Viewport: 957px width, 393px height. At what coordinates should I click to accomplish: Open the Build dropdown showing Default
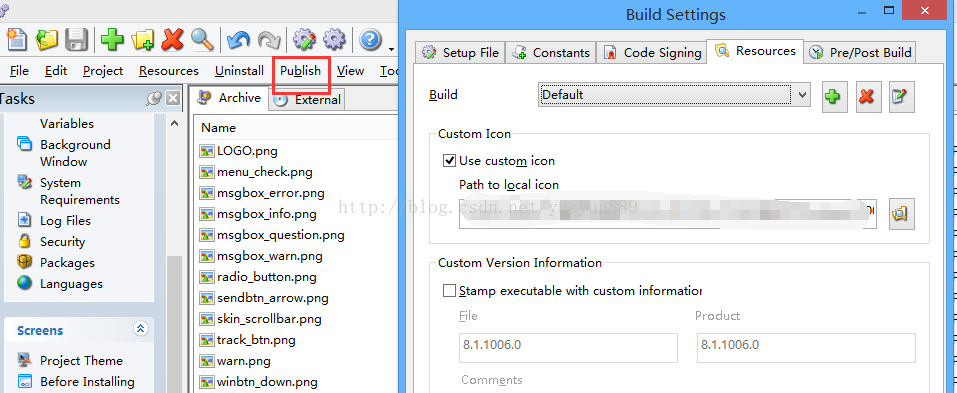tap(674, 95)
